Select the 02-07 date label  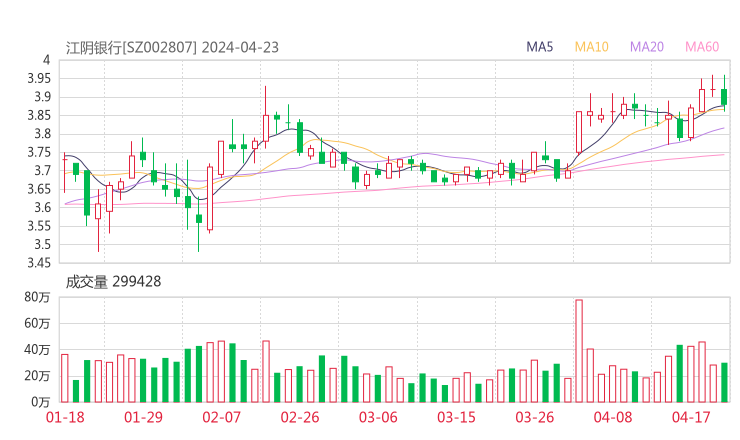tap(222, 417)
